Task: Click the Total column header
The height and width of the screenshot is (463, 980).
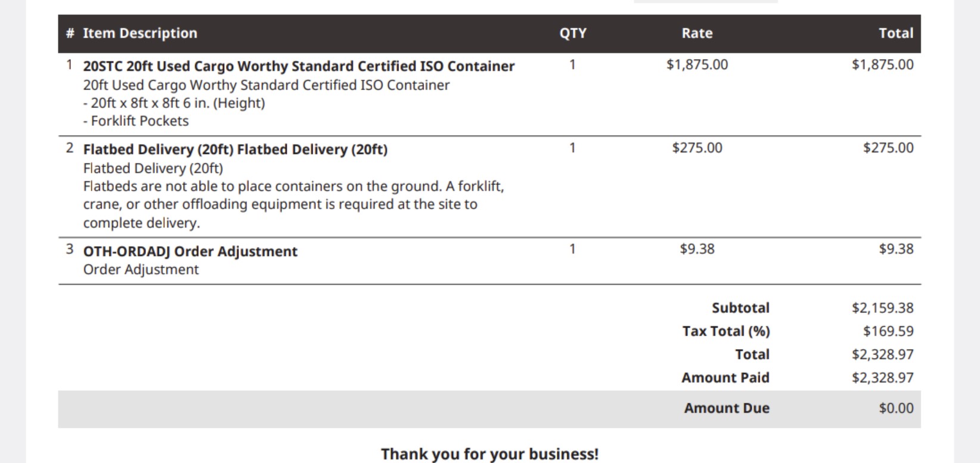Action: coord(896,33)
